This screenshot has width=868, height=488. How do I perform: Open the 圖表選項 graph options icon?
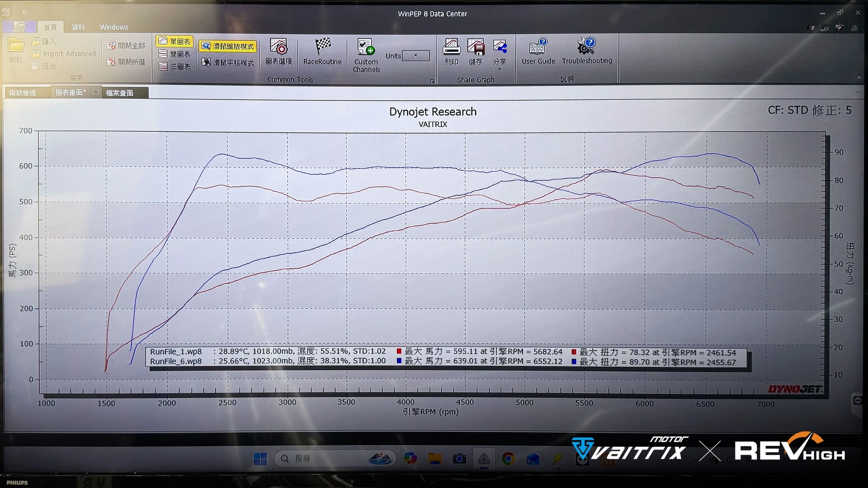tap(279, 47)
